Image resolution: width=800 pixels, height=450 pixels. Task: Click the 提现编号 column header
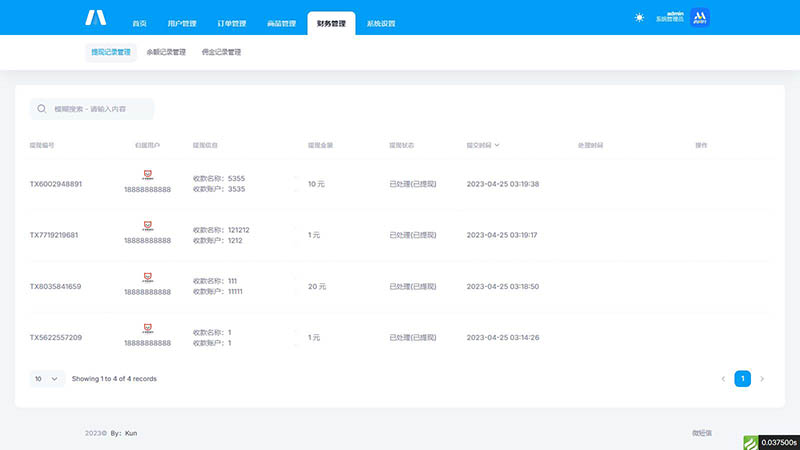[42, 145]
